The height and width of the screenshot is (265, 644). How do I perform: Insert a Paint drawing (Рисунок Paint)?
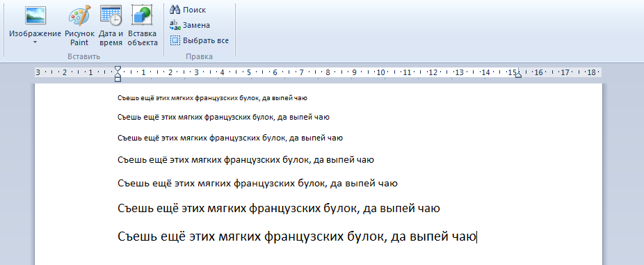pyautogui.click(x=79, y=26)
